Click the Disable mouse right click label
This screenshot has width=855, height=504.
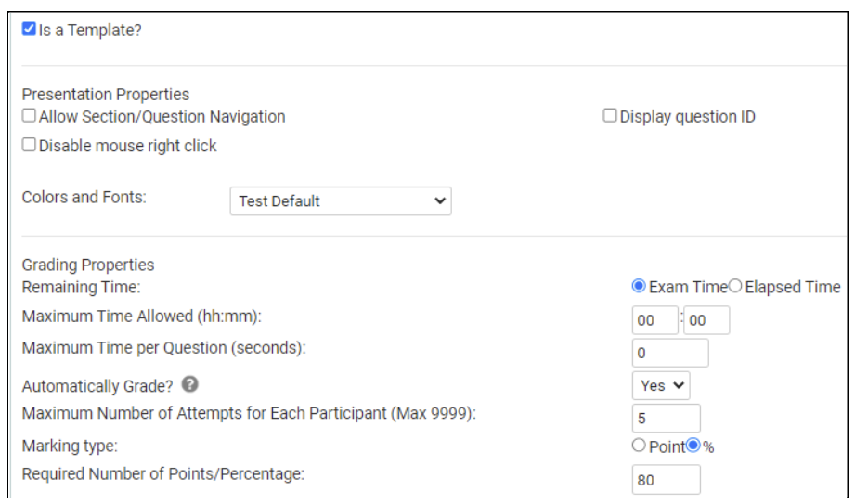click(127, 146)
